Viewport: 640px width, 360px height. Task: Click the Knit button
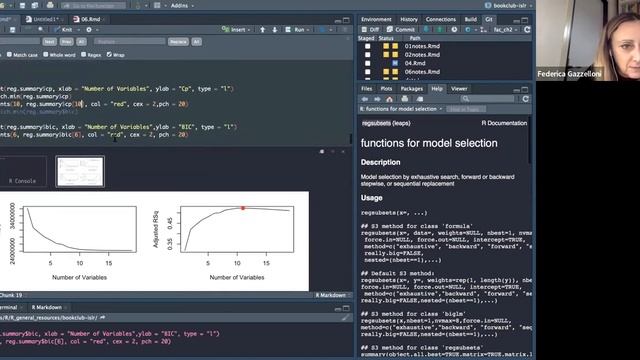pos(63,30)
